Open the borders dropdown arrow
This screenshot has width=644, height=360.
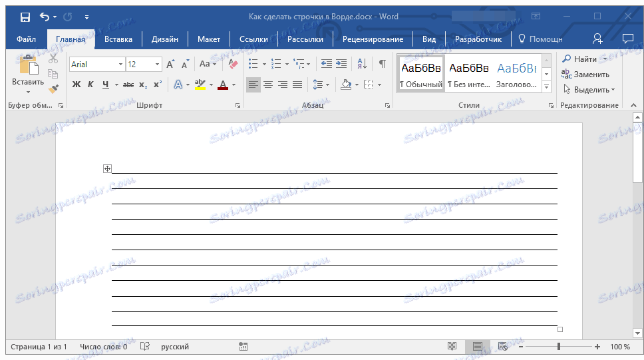tap(379, 85)
